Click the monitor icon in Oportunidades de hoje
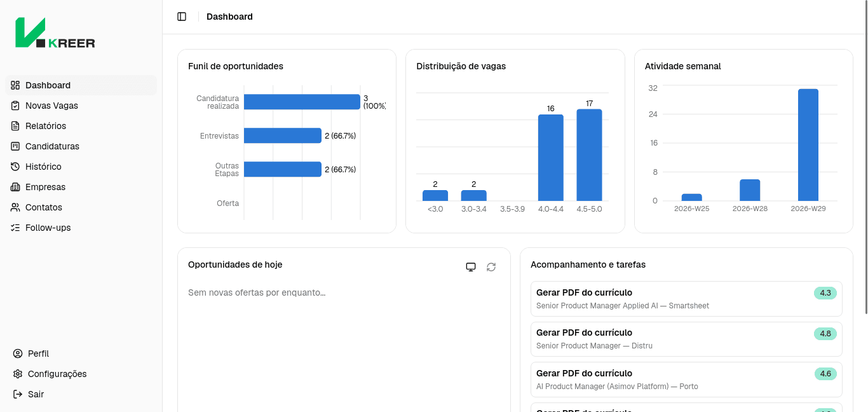This screenshot has height=412, width=868. [471, 267]
